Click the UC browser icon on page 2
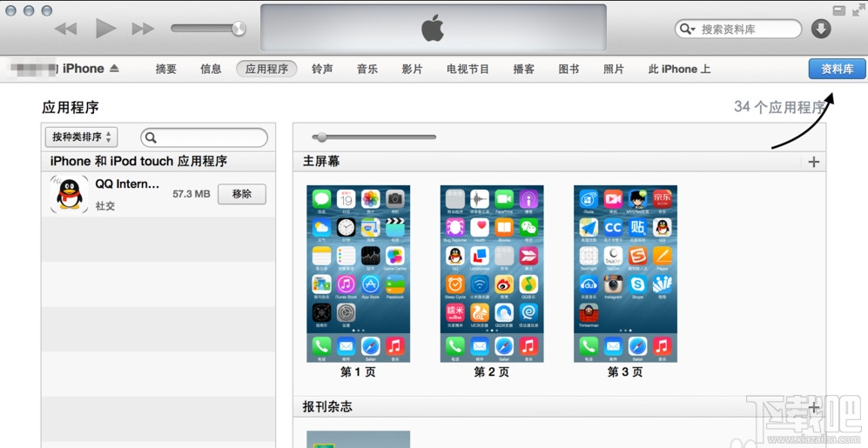 point(480,312)
